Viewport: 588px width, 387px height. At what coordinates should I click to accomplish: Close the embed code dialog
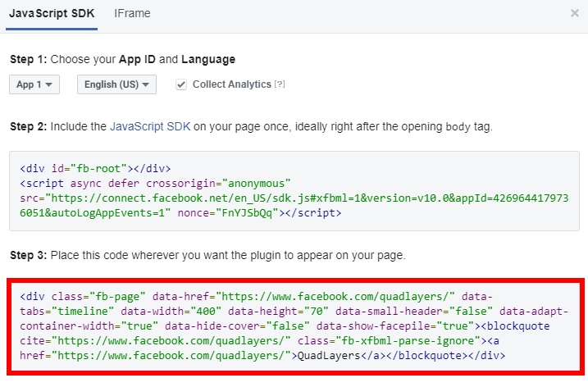pyautogui.click(x=574, y=13)
